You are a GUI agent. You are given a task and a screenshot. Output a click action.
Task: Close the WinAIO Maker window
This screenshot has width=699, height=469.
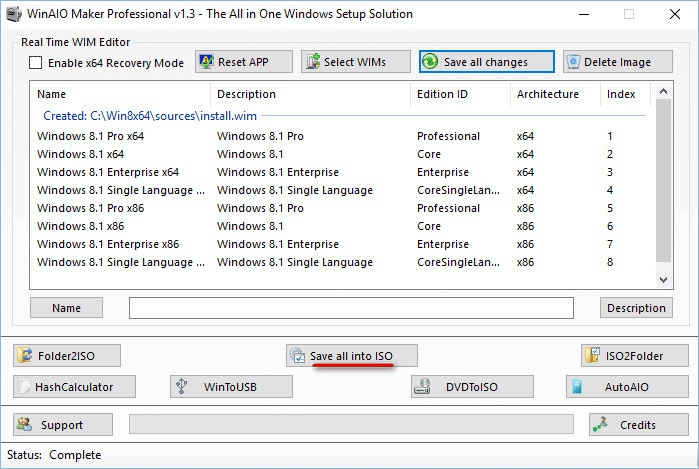click(x=674, y=14)
